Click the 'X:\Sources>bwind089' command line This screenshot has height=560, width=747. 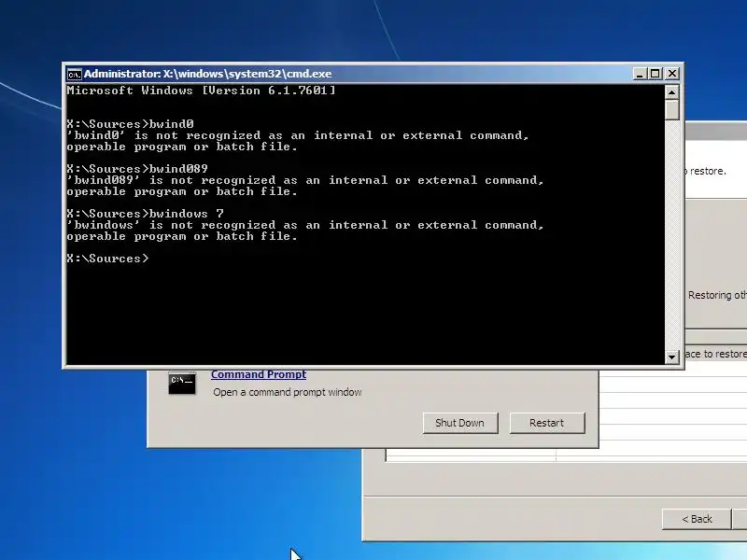[x=137, y=169]
